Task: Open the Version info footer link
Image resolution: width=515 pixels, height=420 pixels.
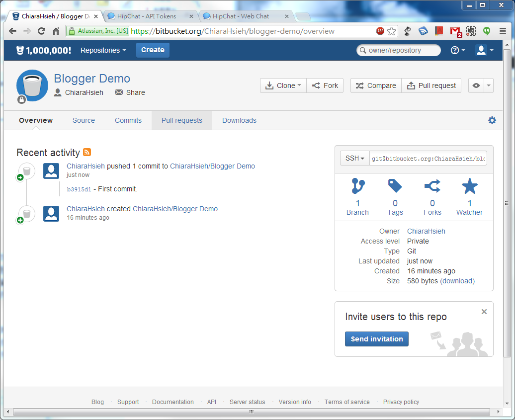Action: (295, 402)
